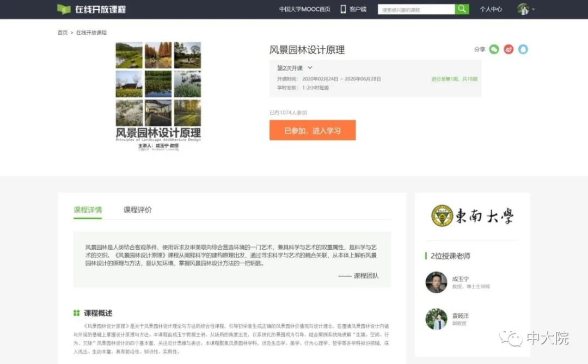
Task: Click 在线开放课程 in the breadcrumb
Action: [91, 33]
